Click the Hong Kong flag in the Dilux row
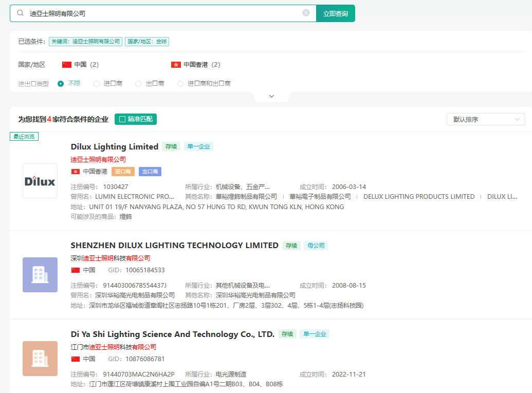This screenshot has height=393, width=532. tap(76, 172)
